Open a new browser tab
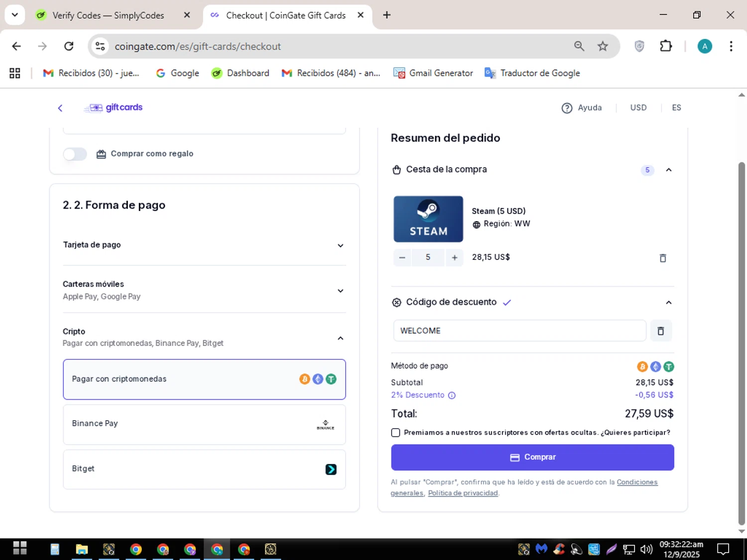This screenshot has height=560, width=747. coord(386,15)
